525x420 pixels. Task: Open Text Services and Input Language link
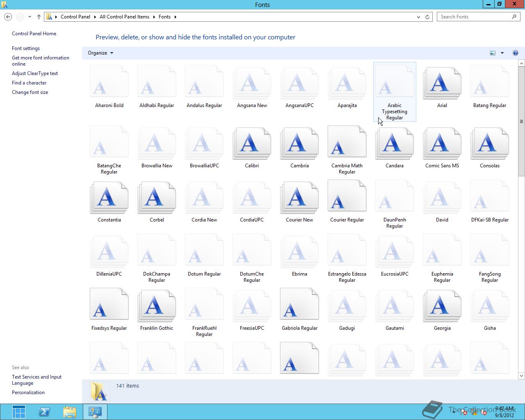pos(37,380)
